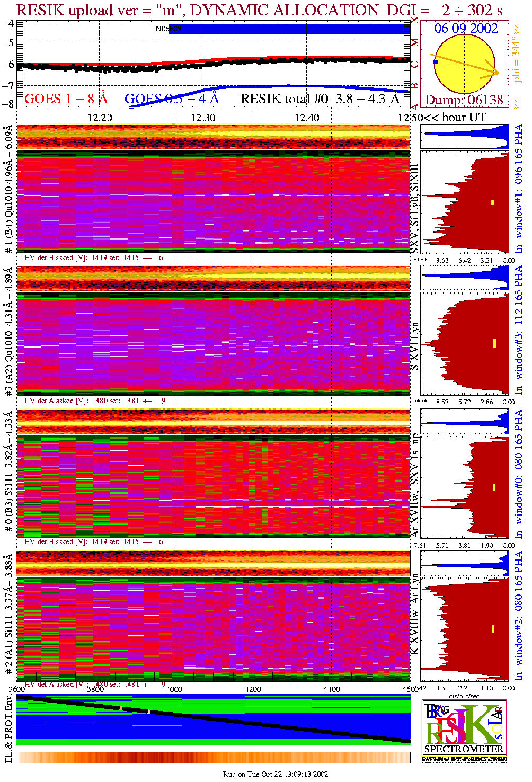Click the RESIK upload ver title text
The height and width of the screenshot is (782, 532).
260,10
